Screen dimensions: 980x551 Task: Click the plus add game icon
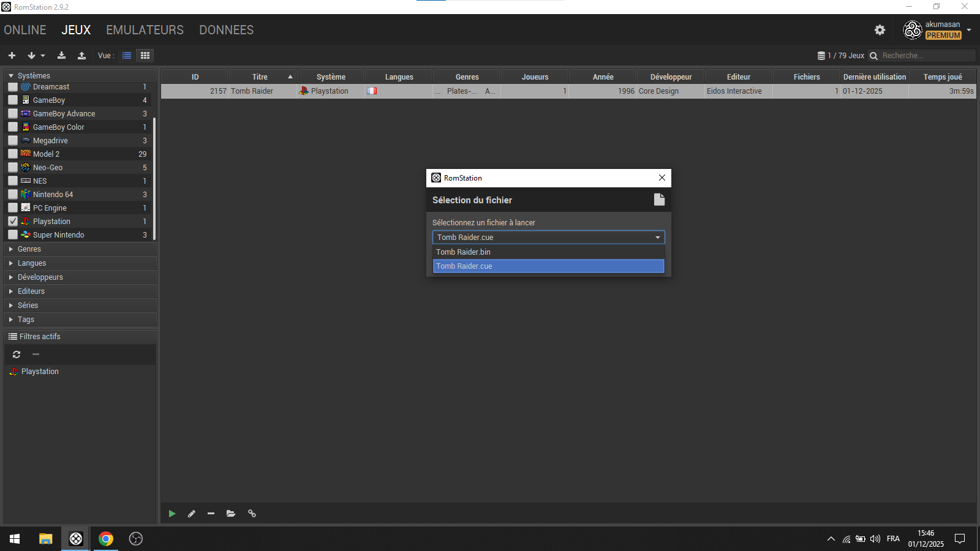(12, 56)
